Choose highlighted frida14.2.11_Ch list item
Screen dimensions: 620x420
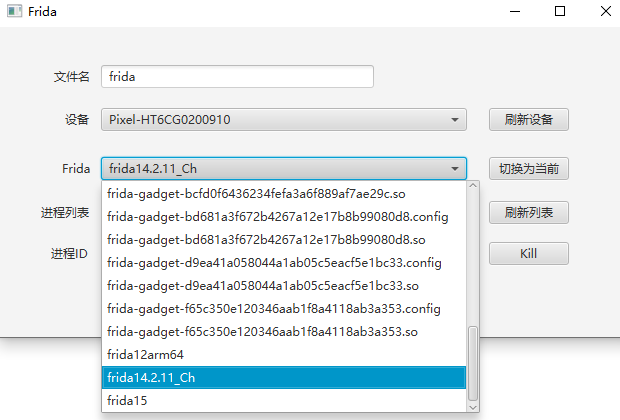click(284, 377)
